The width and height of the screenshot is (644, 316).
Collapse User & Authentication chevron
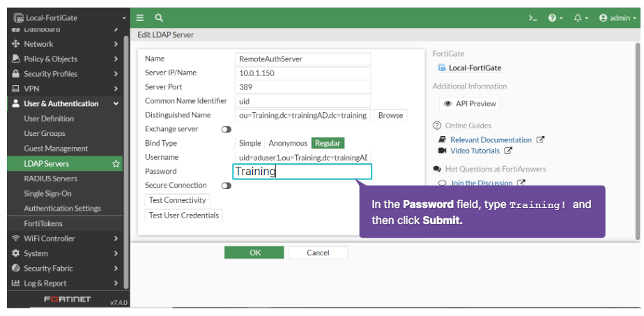(116, 103)
